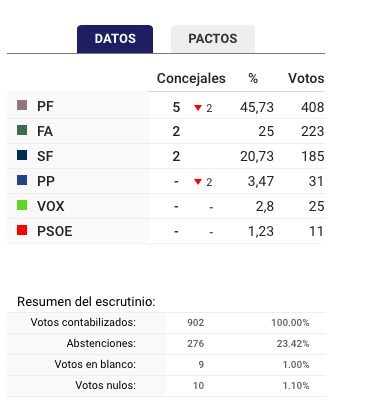Click the green FA color swatch
This screenshot has height=410, width=366.
(x=22, y=130)
